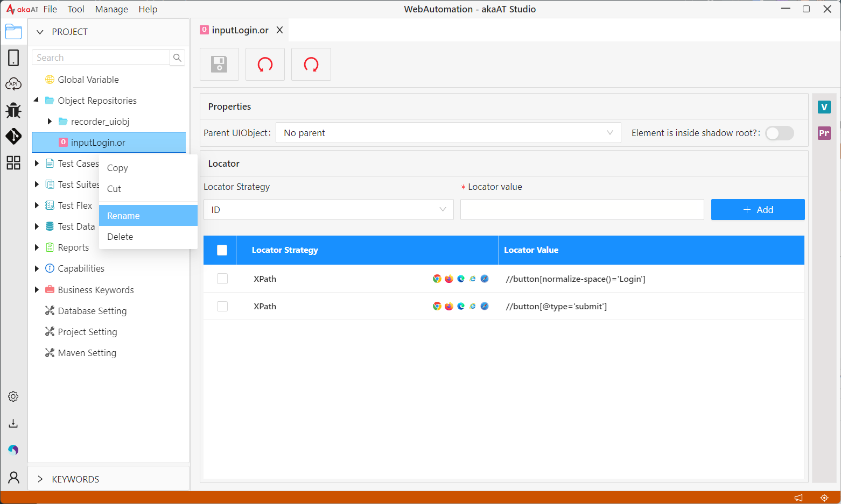Click the blue Add button

tap(758, 210)
